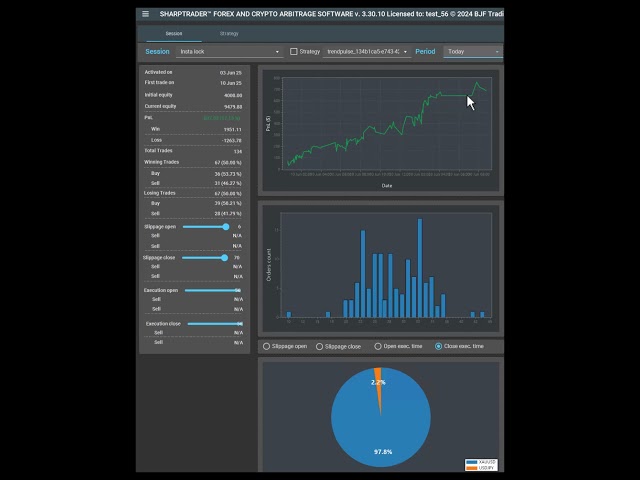Image resolution: width=640 pixels, height=480 pixels.
Task: Click the Win value 1951.11
Action: click(233, 129)
